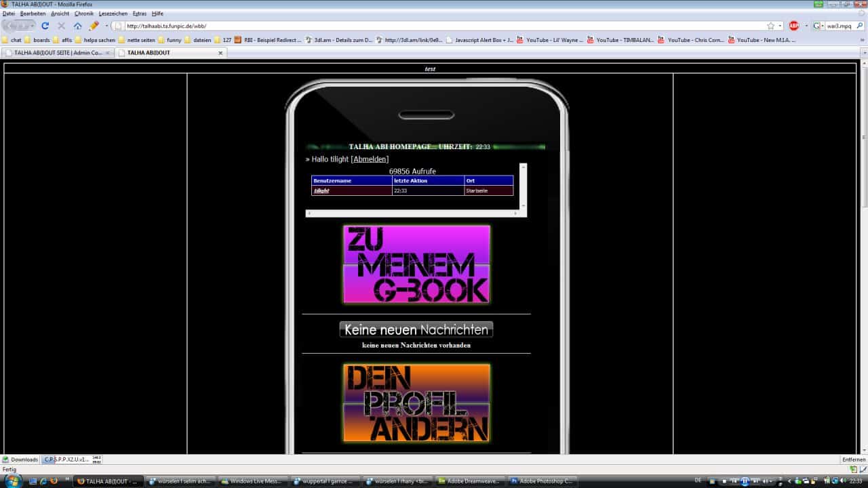Click the Entfernen button in download bar
The height and width of the screenshot is (488, 868).
pyautogui.click(x=854, y=460)
